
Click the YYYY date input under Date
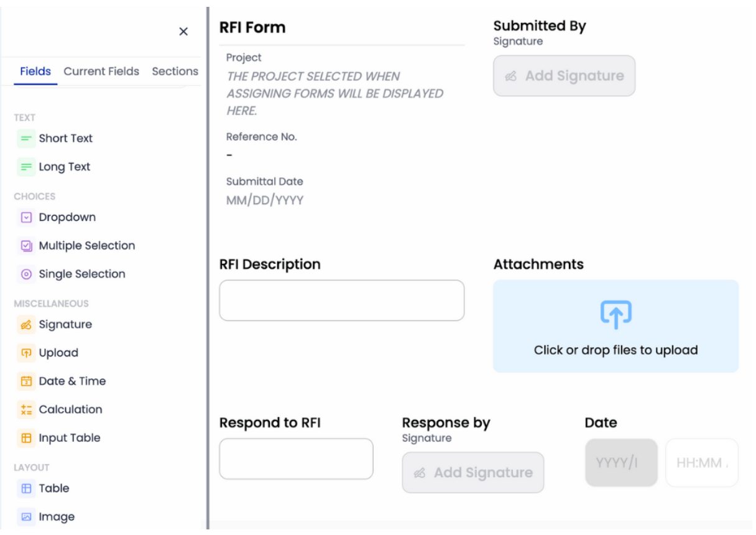click(622, 463)
